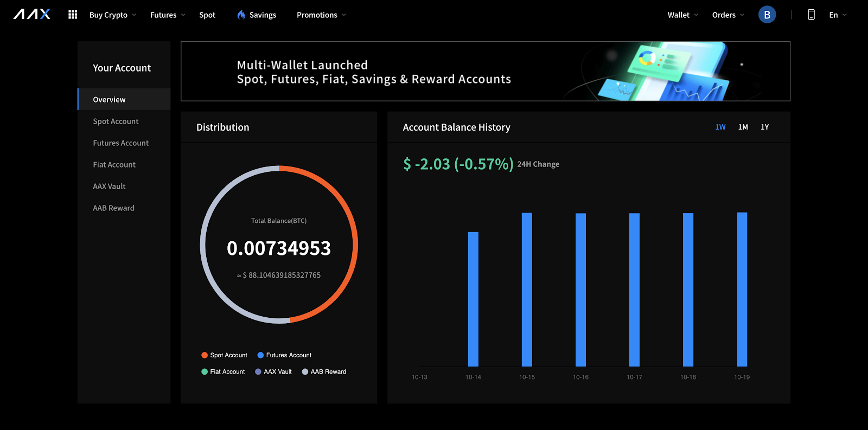Click the Total Balance(BTC) label

point(279,221)
